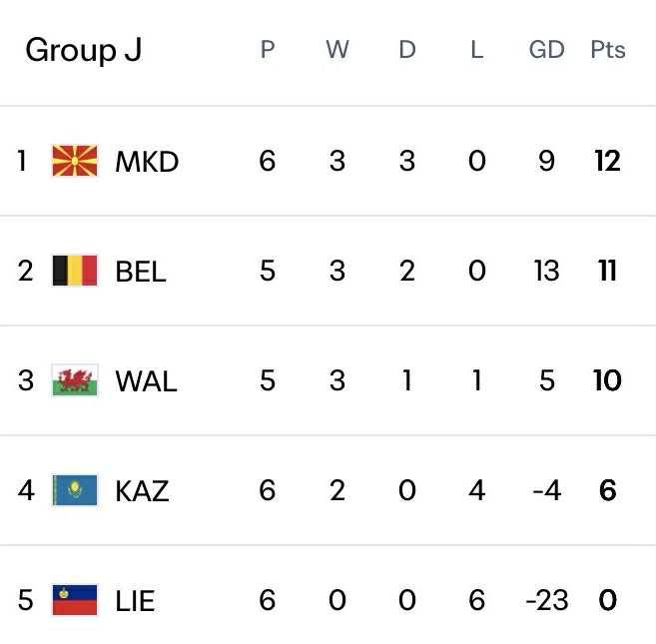Click the W (wins) column header
The width and height of the screenshot is (656, 644).
tap(336, 50)
